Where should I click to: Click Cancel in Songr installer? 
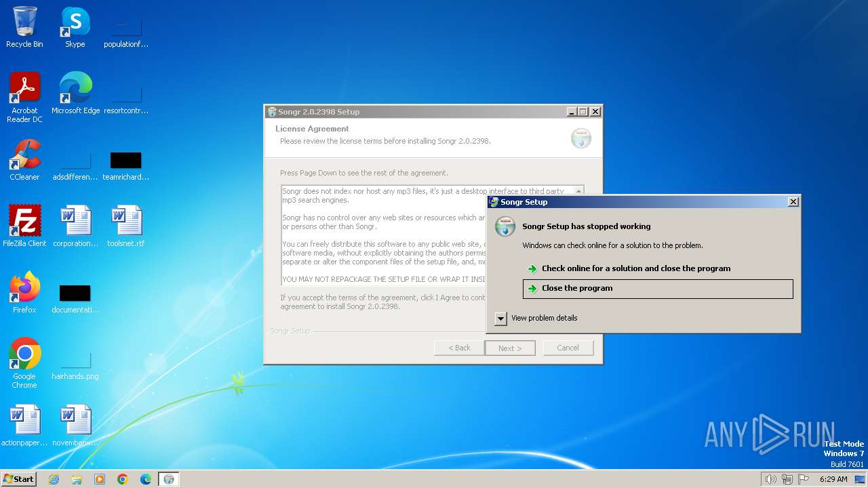568,348
